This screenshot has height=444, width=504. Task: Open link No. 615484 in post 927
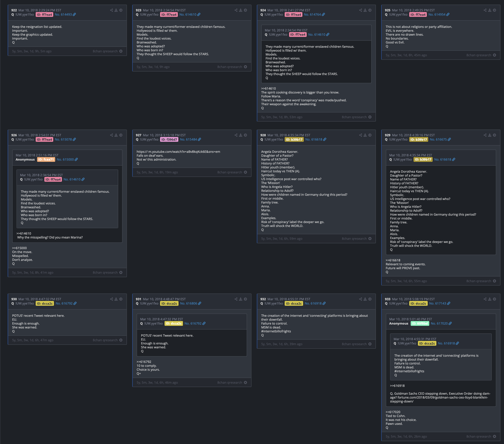pos(190,139)
